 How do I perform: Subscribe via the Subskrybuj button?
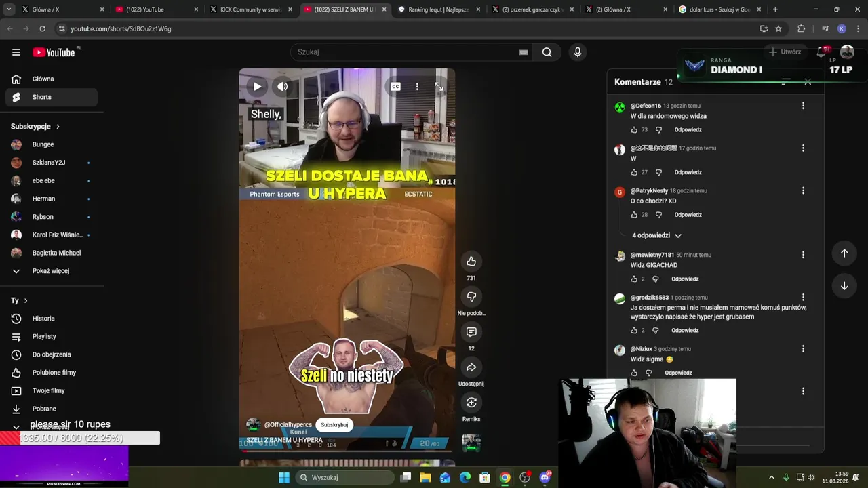click(x=334, y=425)
